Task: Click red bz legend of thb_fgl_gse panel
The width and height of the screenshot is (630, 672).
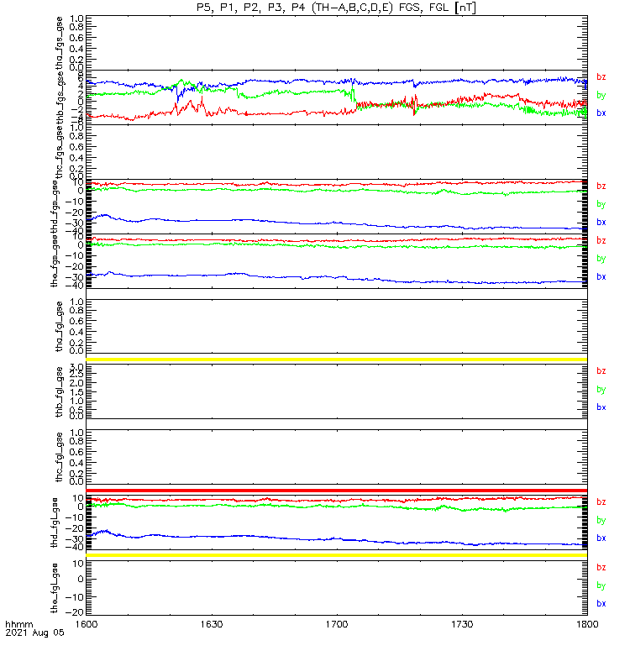Action: coord(601,370)
